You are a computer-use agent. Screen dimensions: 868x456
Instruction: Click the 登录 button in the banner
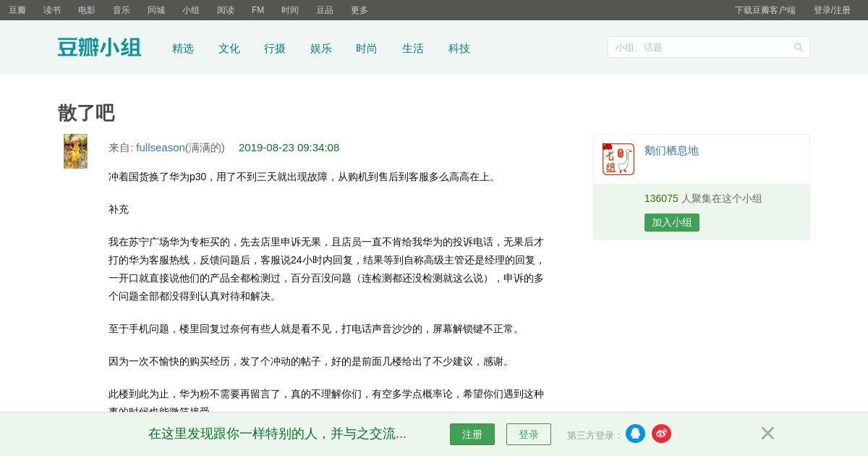pyautogui.click(x=529, y=434)
